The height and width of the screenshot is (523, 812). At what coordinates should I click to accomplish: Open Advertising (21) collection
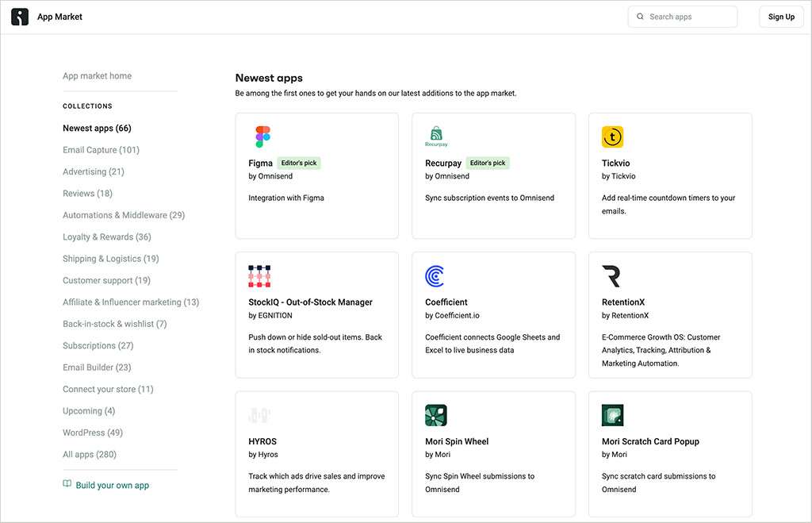(x=94, y=171)
